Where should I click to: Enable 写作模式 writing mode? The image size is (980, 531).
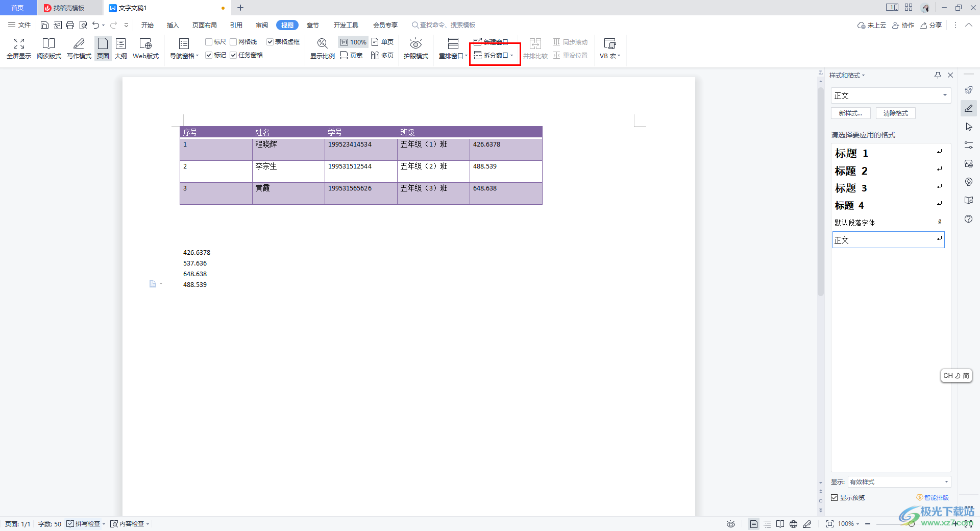coord(79,49)
